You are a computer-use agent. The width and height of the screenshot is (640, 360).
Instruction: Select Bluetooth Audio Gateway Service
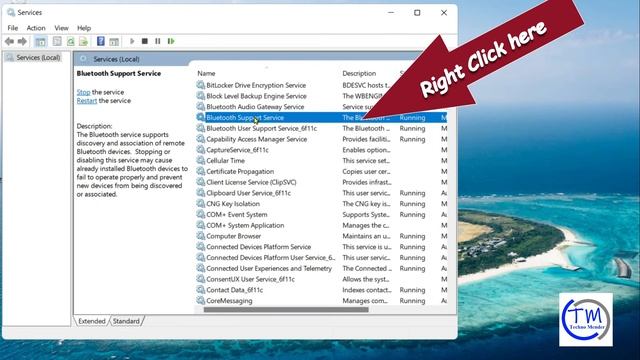pyautogui.click(x=255, y=107)
